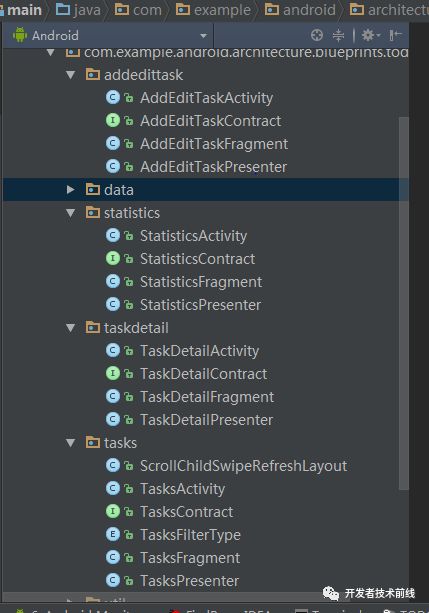Viewport: 429px width, 613px height.
Task: Select the example breadcrumb folder
Action: pyautogui.click(x=213, y=10)
